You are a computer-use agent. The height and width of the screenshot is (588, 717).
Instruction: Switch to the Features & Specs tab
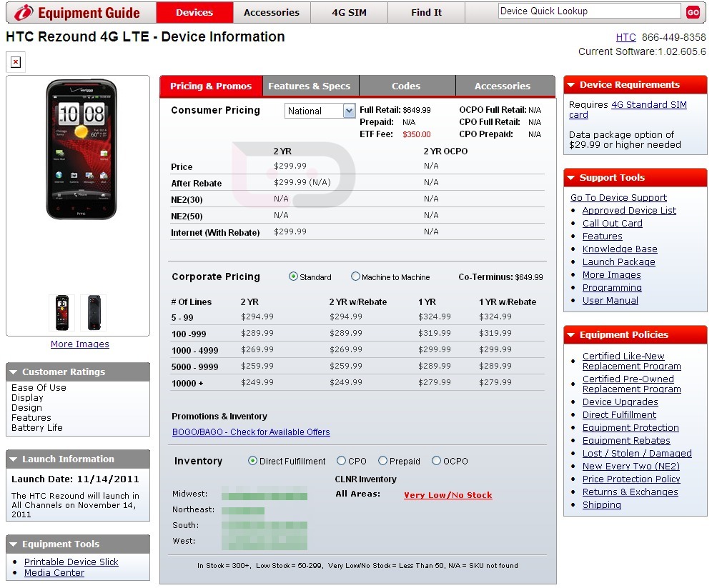(x=310, y=86)
